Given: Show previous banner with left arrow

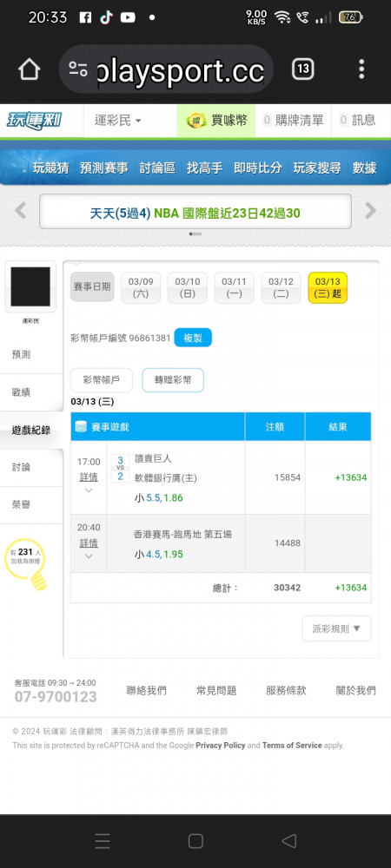Looking at the screenshot, I should pyautogui.click(x=21, y=210).
